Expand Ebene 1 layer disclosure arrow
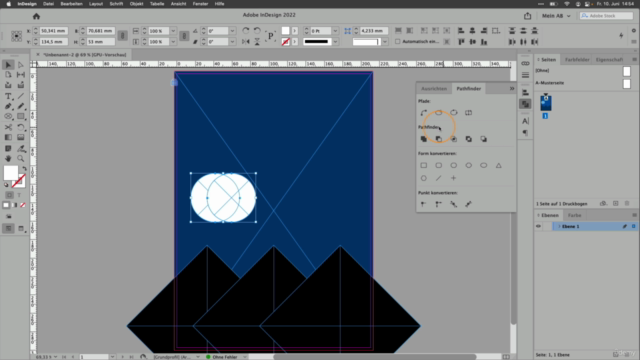Viewport: 640px width, 360px height. (x=559, y=226)
